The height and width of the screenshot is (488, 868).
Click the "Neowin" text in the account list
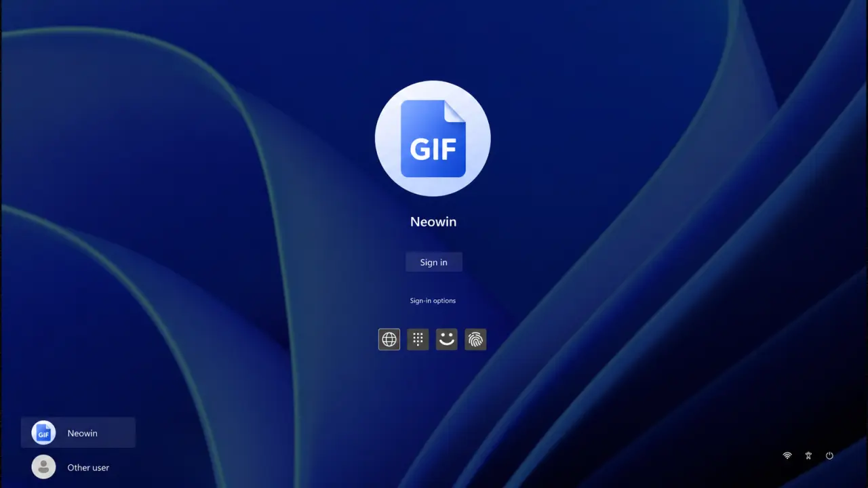[83, 433]
